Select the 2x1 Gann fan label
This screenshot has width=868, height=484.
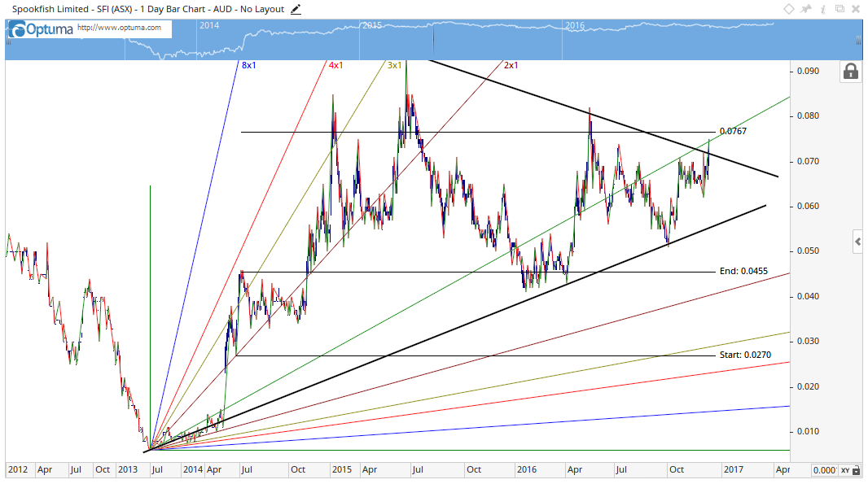click(511, 65)
